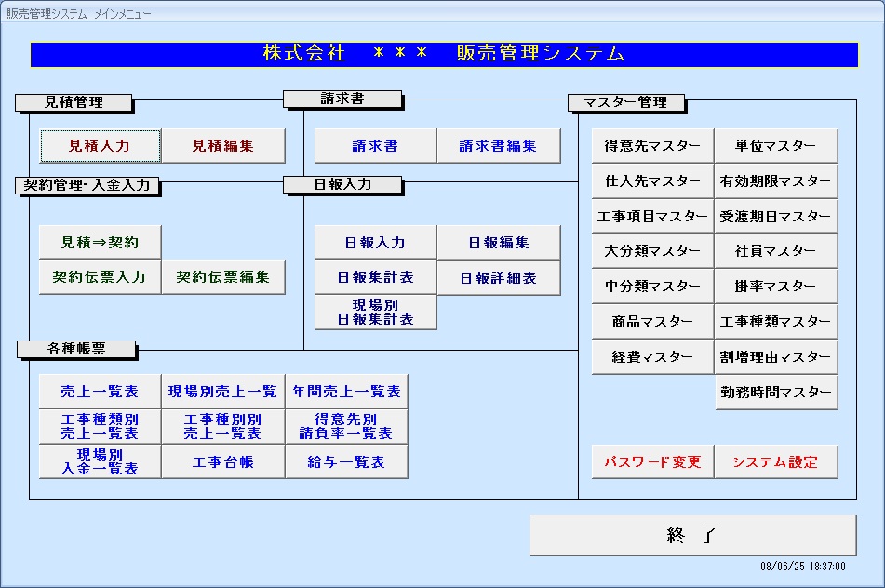Image resolution: width=885 pixels, height=588 pixels.
Task: Click the 見積編集 button
Action: pyautogui.click(x=223, y=146)
